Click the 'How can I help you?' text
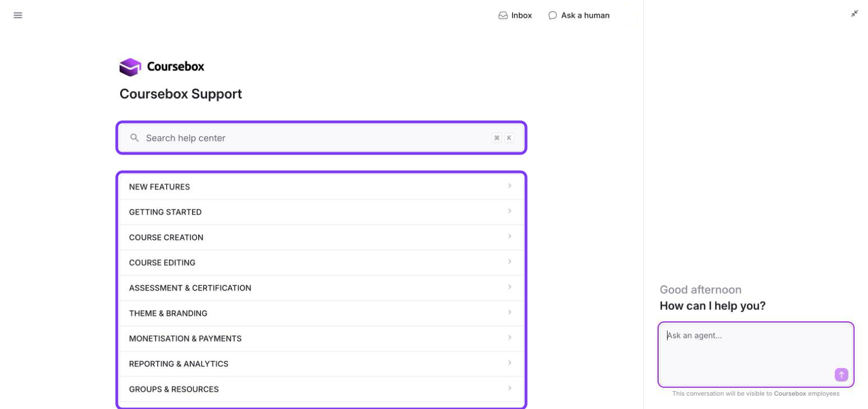 (712, 306)
